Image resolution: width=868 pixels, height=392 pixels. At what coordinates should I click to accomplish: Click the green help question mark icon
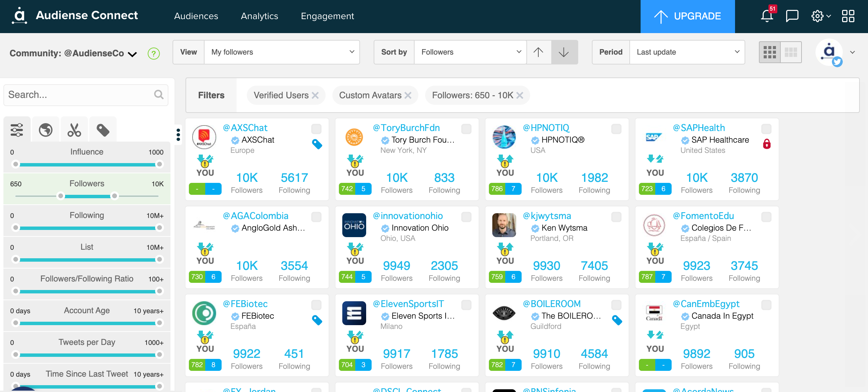click(x=153, y=53)
